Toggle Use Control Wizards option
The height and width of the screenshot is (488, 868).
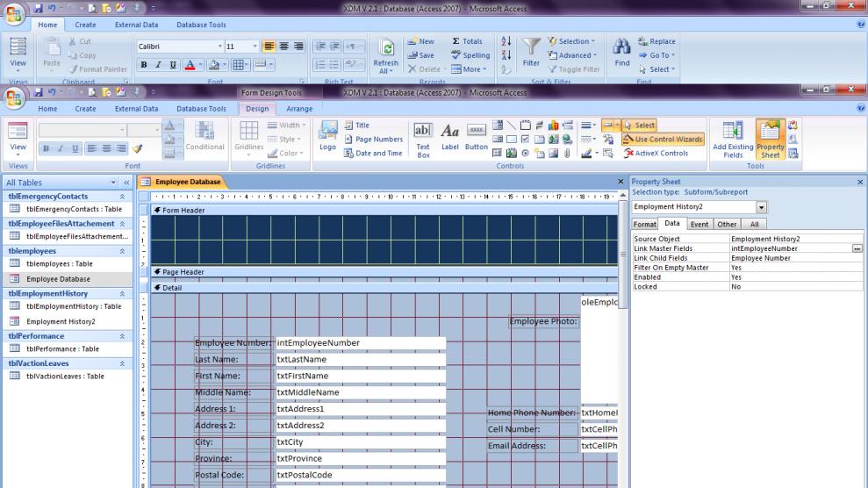pos(663,140)
